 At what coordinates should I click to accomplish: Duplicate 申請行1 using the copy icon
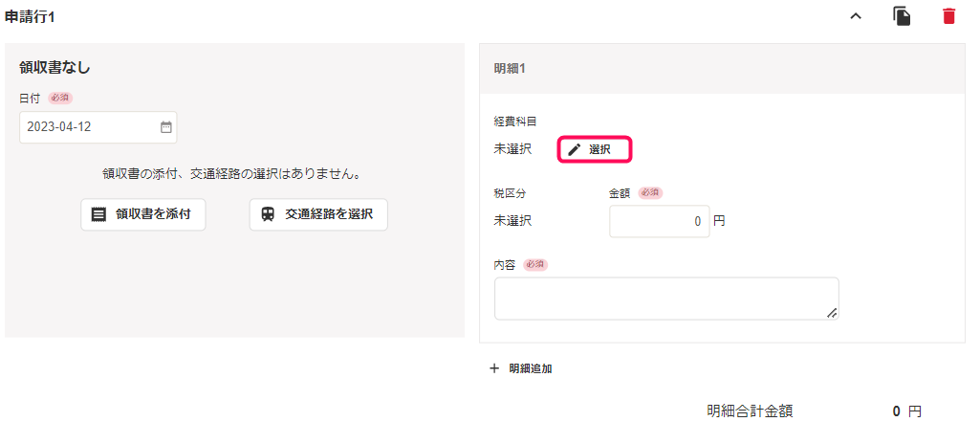click(x=902, y=16)
